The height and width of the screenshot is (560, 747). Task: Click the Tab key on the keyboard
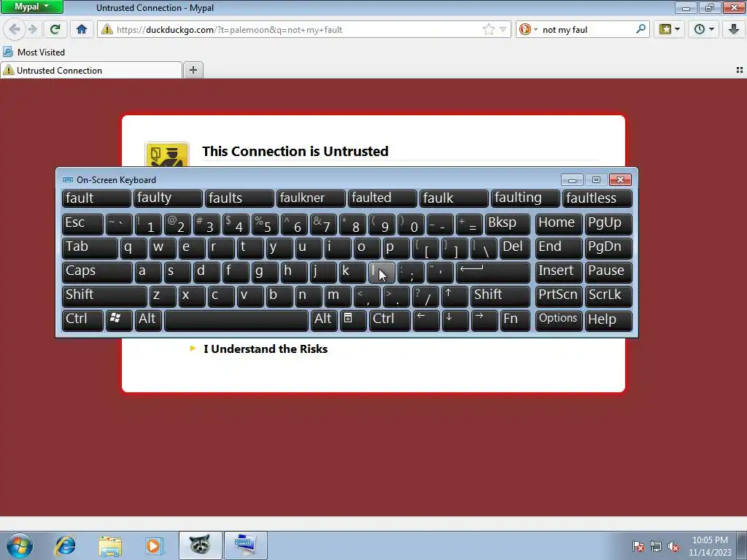(90, 248)
